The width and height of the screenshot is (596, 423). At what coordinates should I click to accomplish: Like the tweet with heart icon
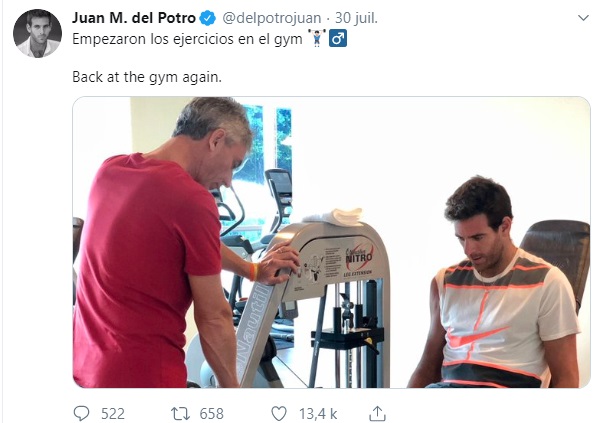(279, 413)
